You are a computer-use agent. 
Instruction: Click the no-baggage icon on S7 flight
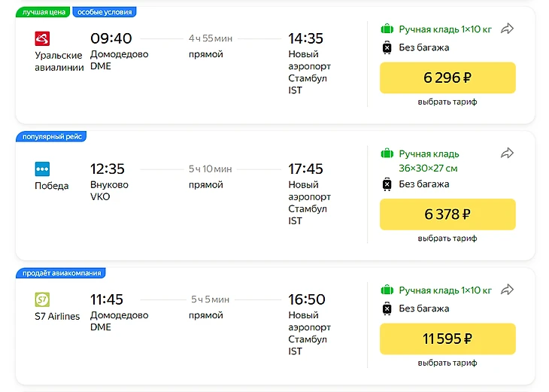pyautogui.click(x=387, y=308)
